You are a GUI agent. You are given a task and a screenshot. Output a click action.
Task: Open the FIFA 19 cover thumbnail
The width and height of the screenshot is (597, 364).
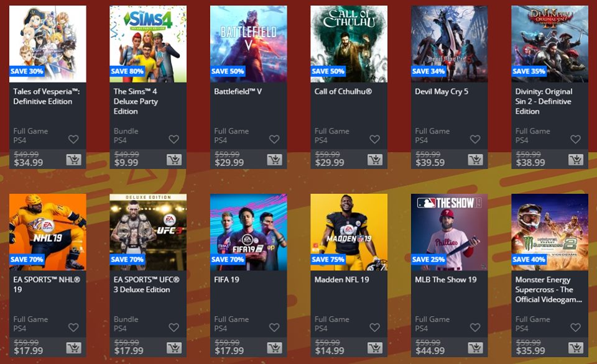point(249,232)
